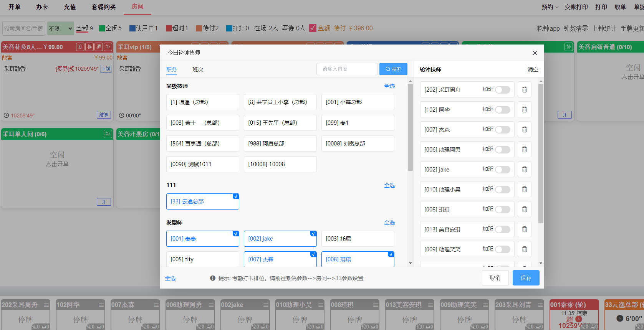The image size is (644, 330).
Task: Close the 今日轮钟技师 dialog
Action: tap(535, 53)
